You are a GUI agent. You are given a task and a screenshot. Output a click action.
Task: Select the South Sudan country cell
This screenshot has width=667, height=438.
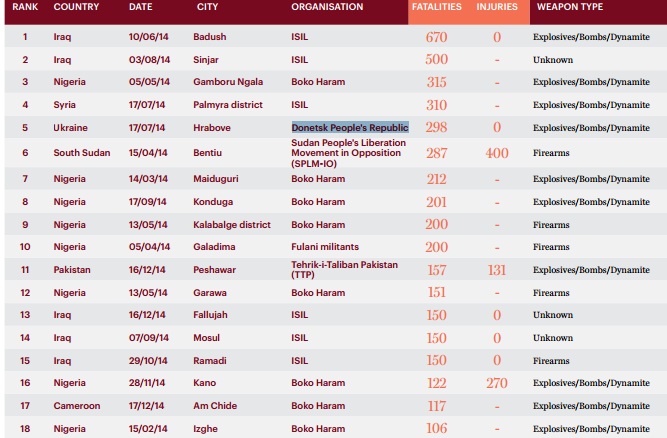[x=82, y=153]
